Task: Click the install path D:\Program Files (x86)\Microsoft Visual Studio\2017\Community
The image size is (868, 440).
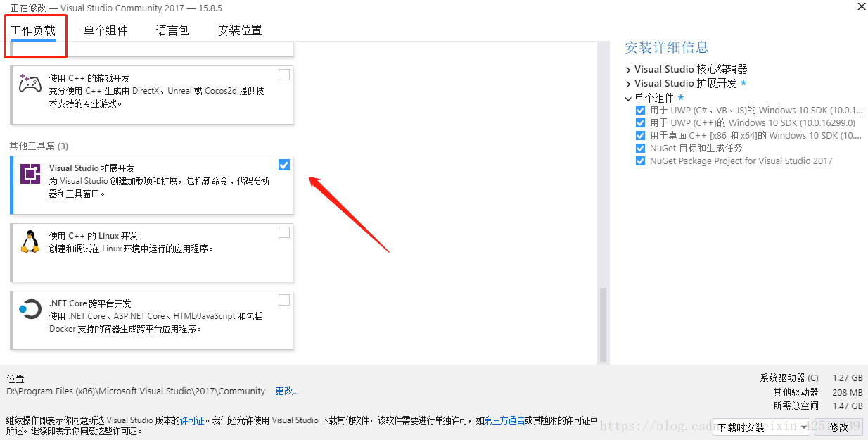Action: coord(136,391)
